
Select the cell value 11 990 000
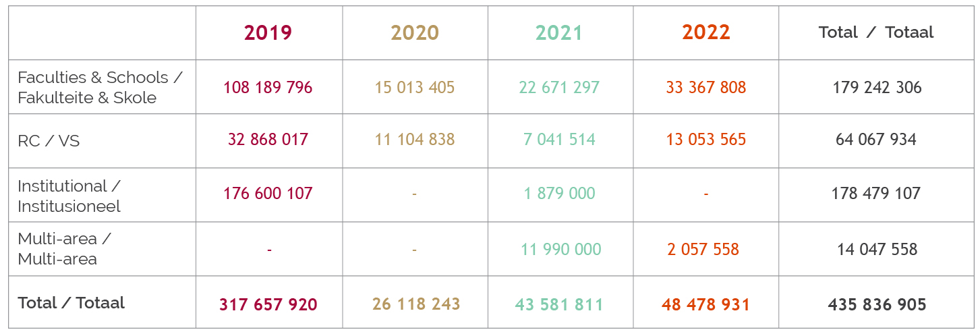pos(560,250)
